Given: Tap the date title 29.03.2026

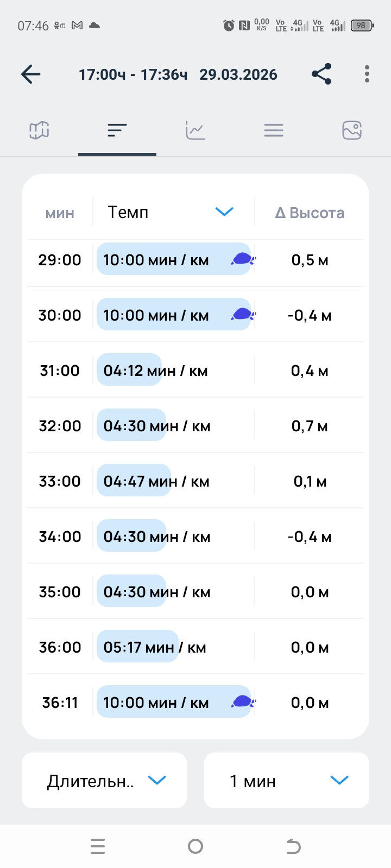Looking at the screenshot, I should coord(238,75).
